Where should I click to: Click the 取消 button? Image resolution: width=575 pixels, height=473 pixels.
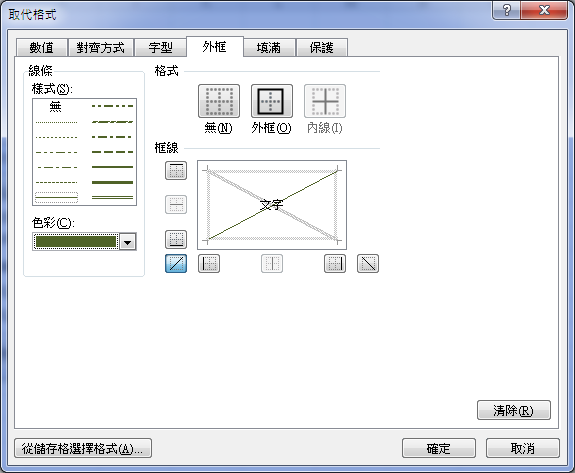pos(523,448)
